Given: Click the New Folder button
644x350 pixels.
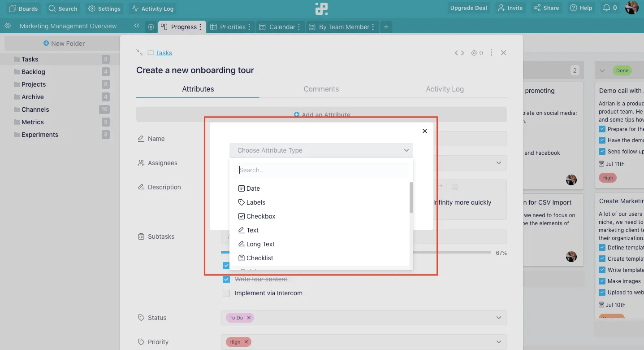Looking at the screenshot, I should coord(64,44).
